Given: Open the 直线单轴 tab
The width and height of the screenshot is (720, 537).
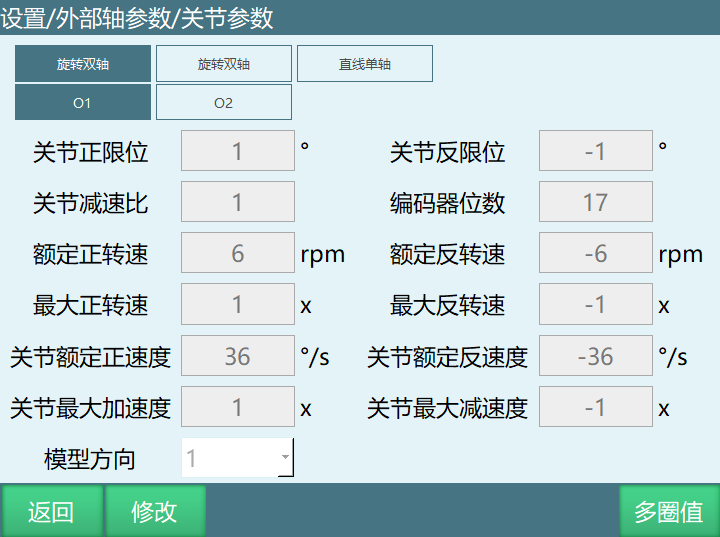Looking at the screenshot, I should point(365,64).
